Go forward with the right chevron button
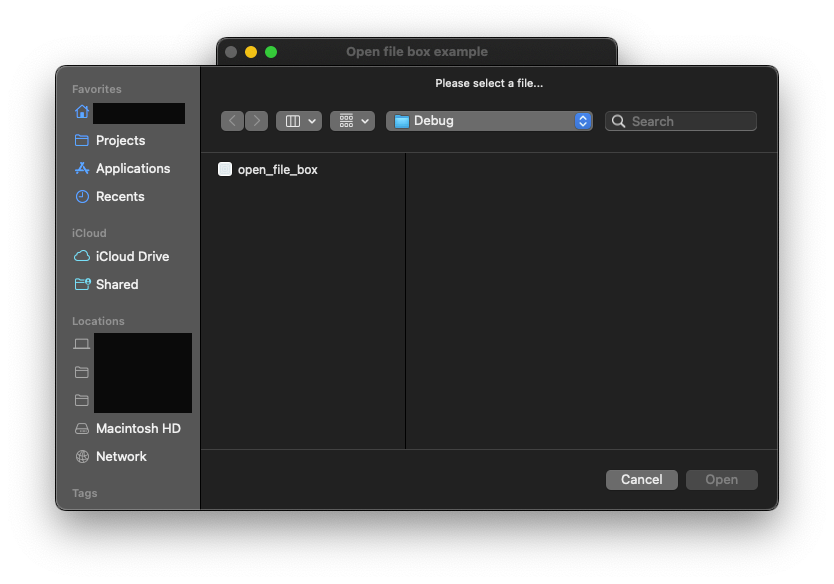Screen dimensions: 834x584 click(257, 121)
